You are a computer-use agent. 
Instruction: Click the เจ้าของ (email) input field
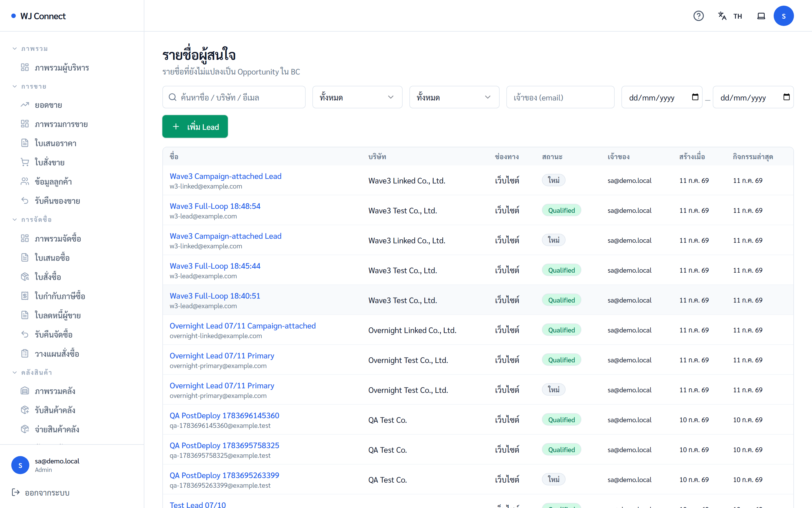tap(560, 97)
